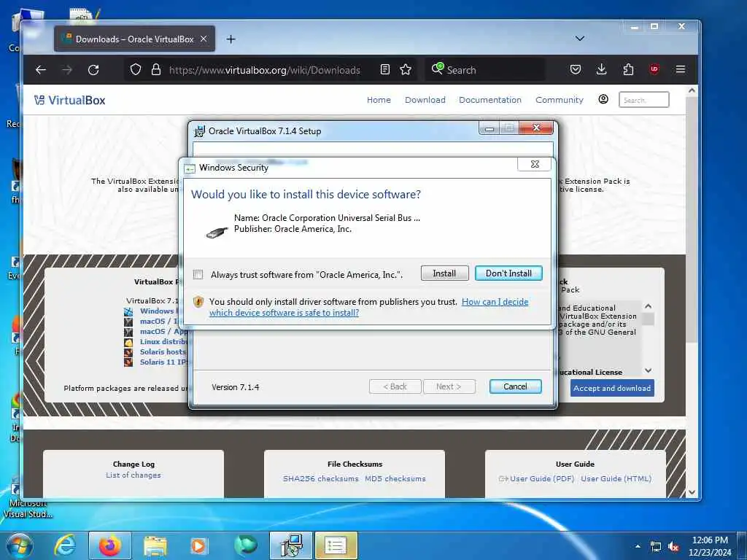
Task: Choose Don't Install in the security dialog
Action: (508, 273)
